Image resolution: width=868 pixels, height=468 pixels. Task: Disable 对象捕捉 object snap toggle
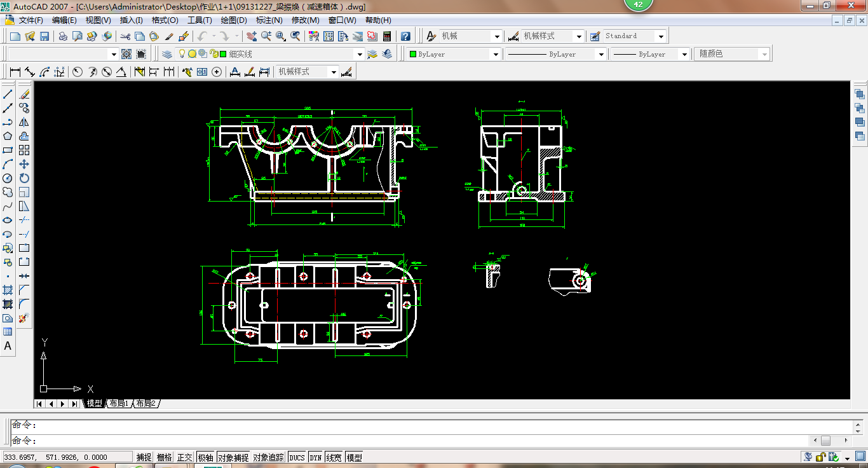tap(233, 457)
